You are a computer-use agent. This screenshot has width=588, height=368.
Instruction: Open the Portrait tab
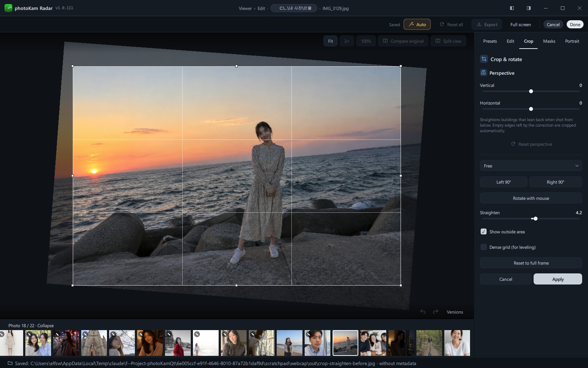tap(572, 41)
